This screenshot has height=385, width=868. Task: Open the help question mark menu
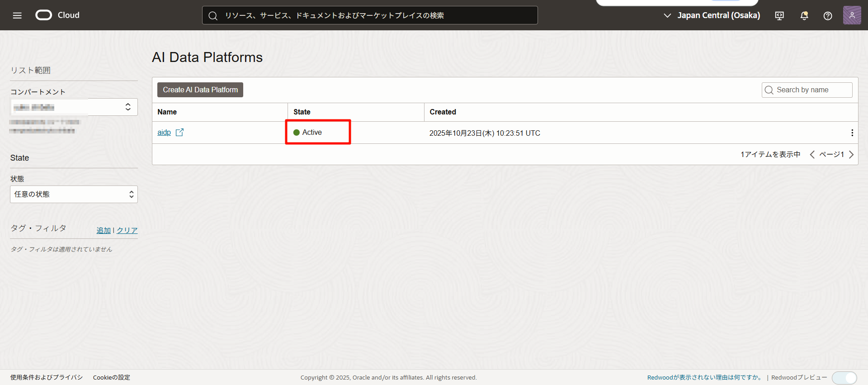pos(828,15)
